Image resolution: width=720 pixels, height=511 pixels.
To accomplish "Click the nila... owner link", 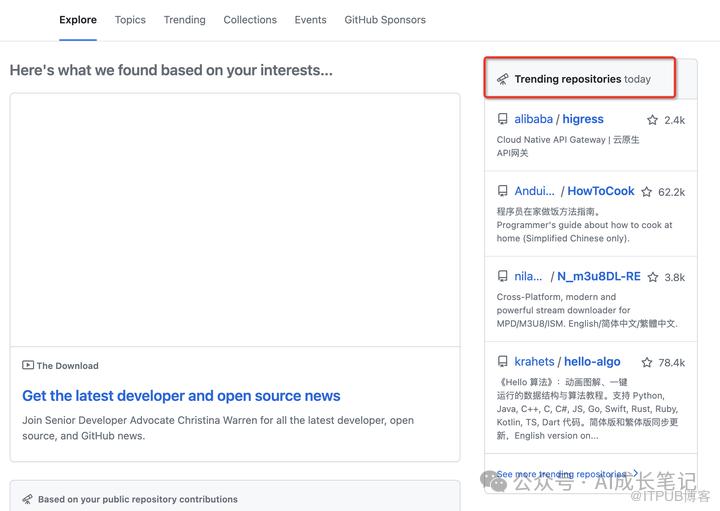I will [528, 276].
